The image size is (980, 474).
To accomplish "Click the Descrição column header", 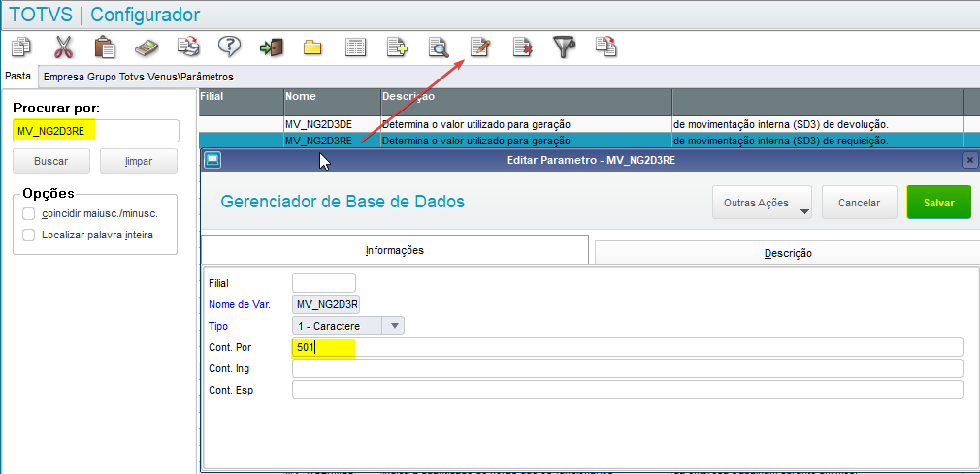I will [x=526, y=102].
